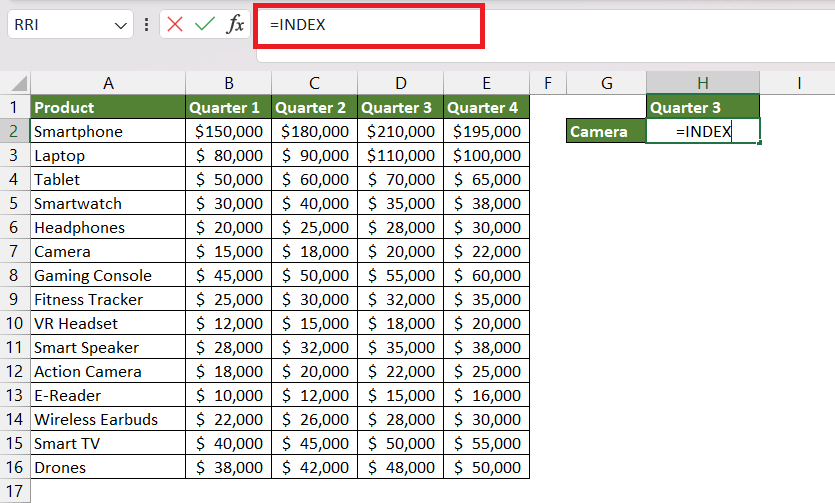Viewport: 835px width, 503px height.
Task: Cancel the formula entry with the X icon
Action: click(175, 24)
